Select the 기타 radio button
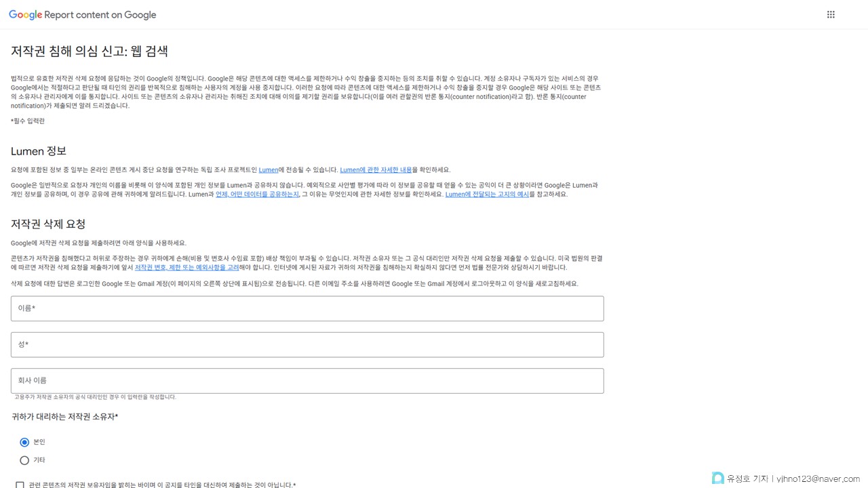Screen dimensions: 868x488 (24, 460)
